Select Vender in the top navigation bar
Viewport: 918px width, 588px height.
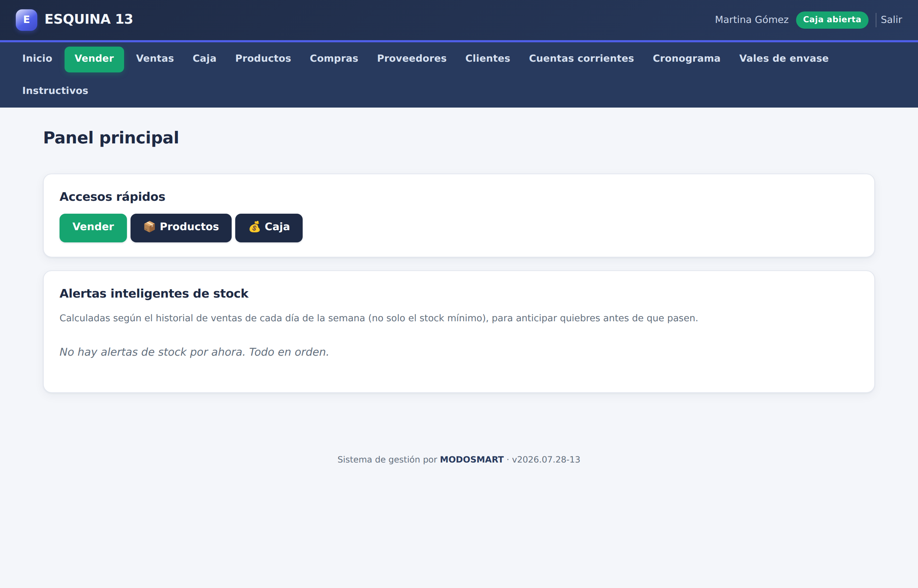pos(94,58)
